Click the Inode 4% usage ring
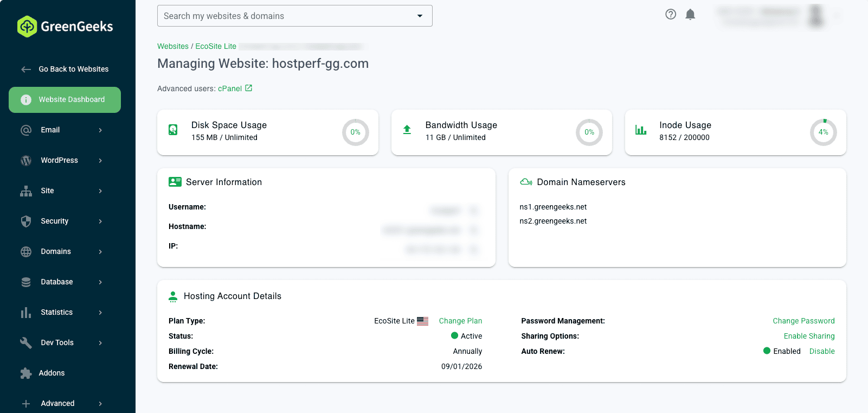The height and width of the screenshot is (413, 868). click(x=824, y=132)
